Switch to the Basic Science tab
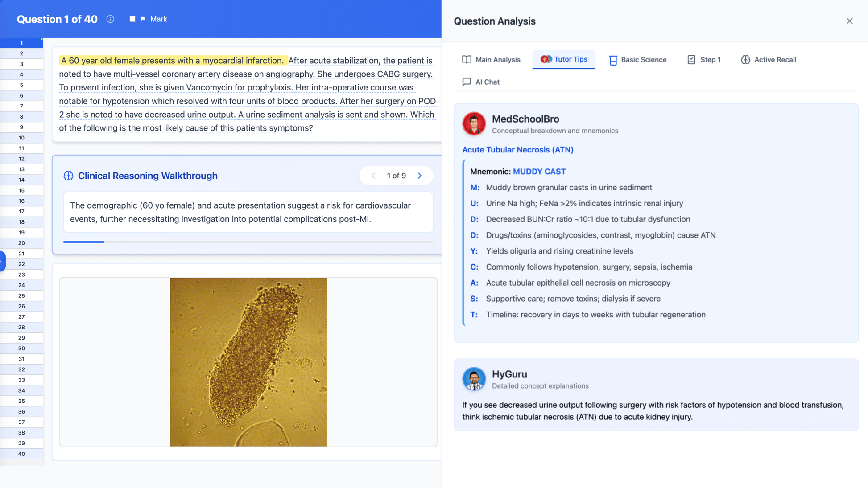Screen dimensions: 868x488 [637, 60]
